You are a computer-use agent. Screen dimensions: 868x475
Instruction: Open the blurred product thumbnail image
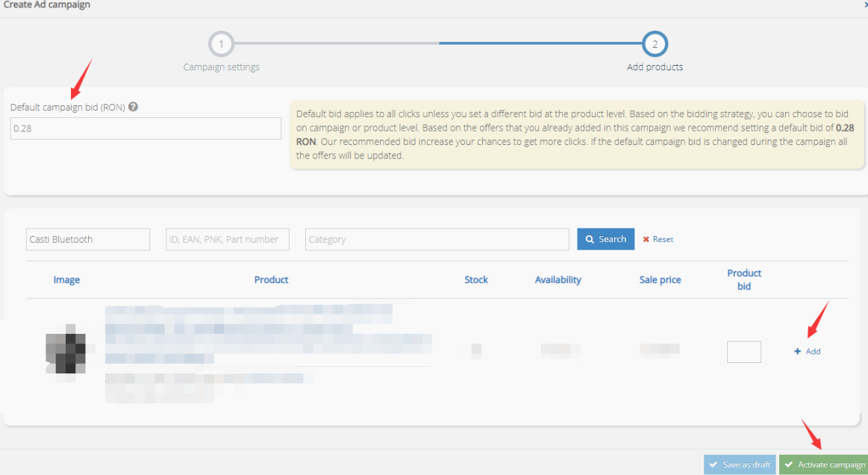point(66,350)
